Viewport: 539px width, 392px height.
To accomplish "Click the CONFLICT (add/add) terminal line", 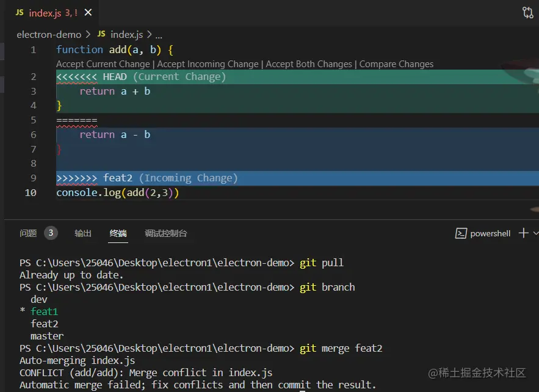I will tap(146, 372).
